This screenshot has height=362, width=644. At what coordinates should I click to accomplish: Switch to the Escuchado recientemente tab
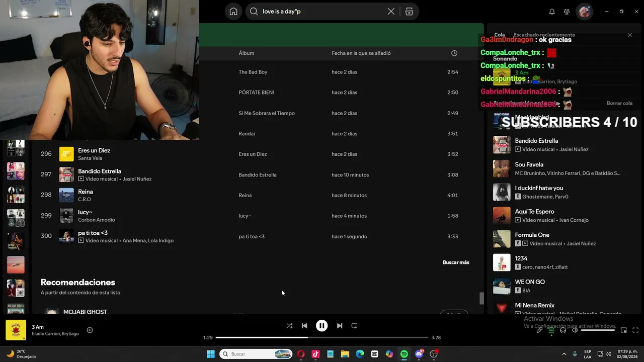[544, 35]
